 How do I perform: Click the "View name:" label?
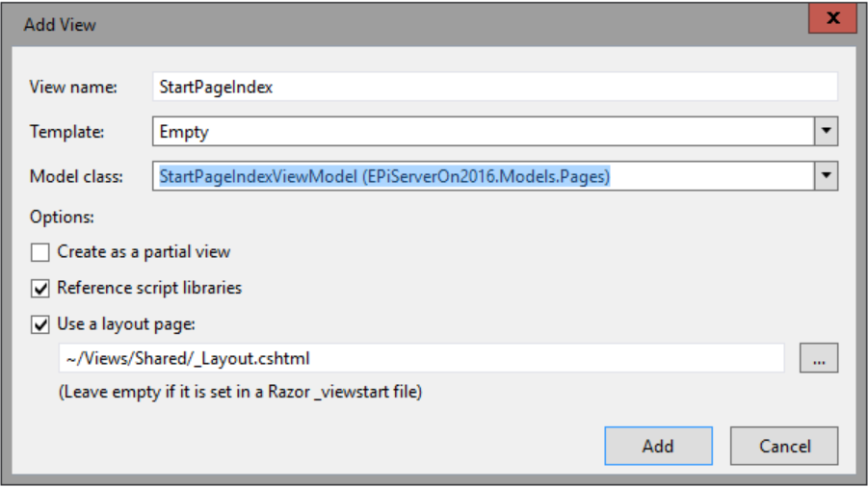[73, 87]
